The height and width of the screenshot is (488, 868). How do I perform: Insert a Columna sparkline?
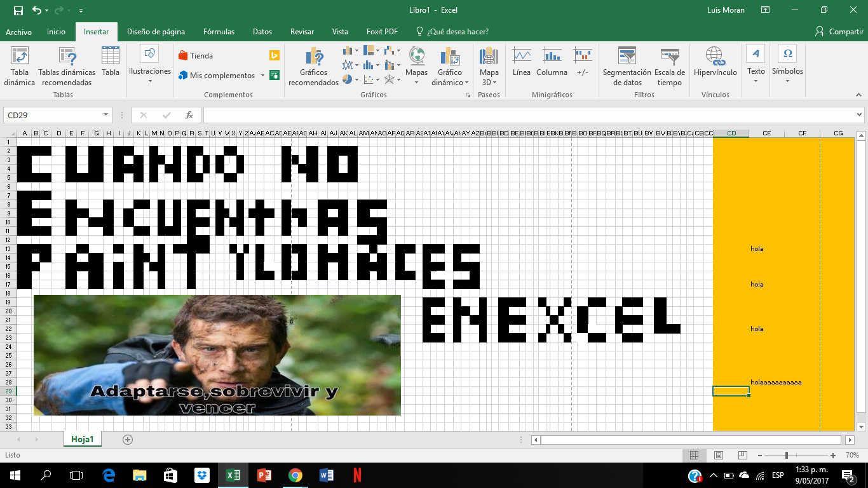click(x=552, y=62)
